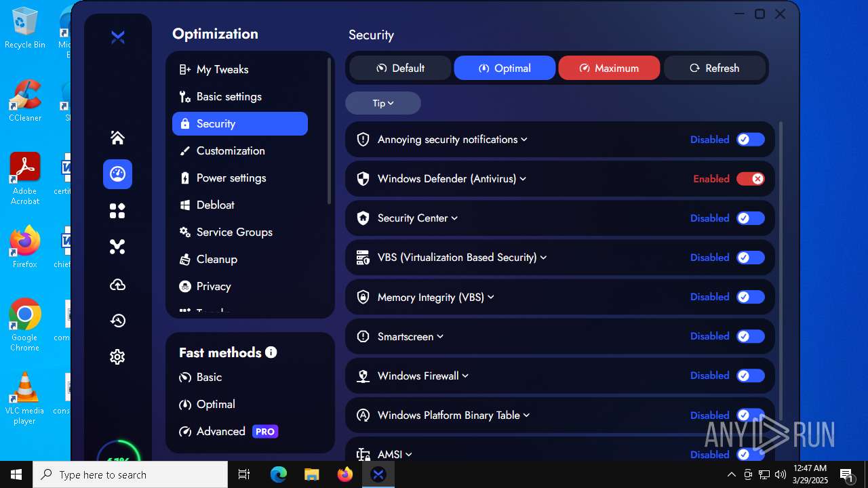Click the Smartscreen warning icon
The image size is (868, 488).
[x=363, y=336]
